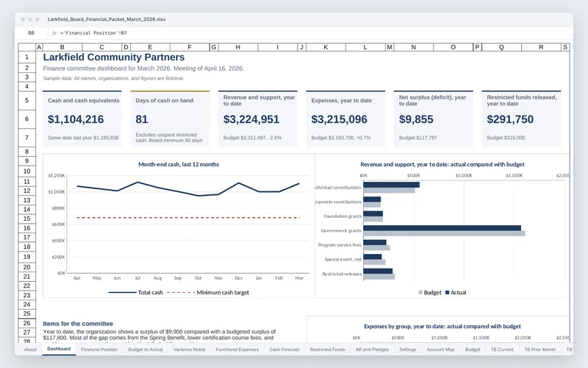Click Minimum cash target legend entry
This screenshot has width=588, height=368.
[x=208, y=292]
